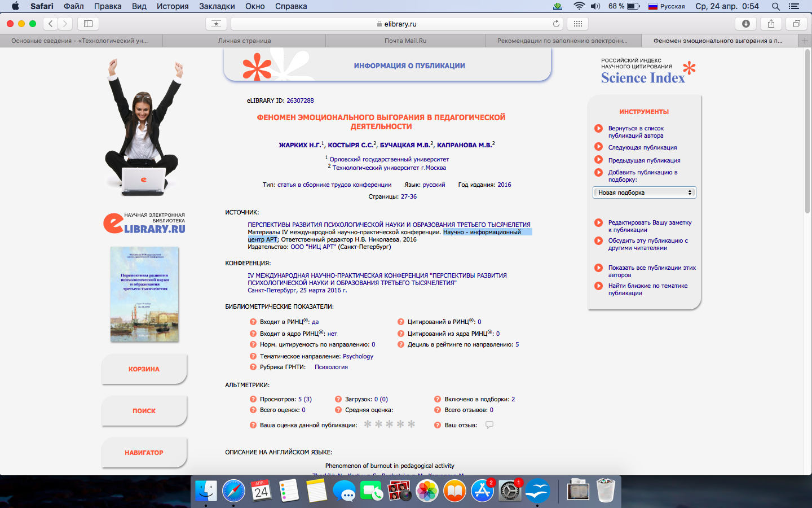Click the Psychology thematic direction link
812x508 pixels.
coord(358,356)
